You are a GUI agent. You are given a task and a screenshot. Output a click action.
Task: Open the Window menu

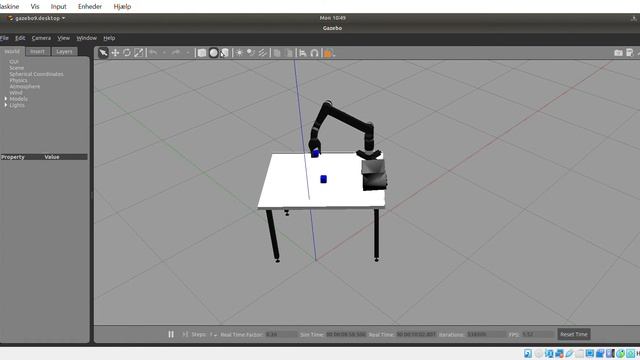coord(87,38)
